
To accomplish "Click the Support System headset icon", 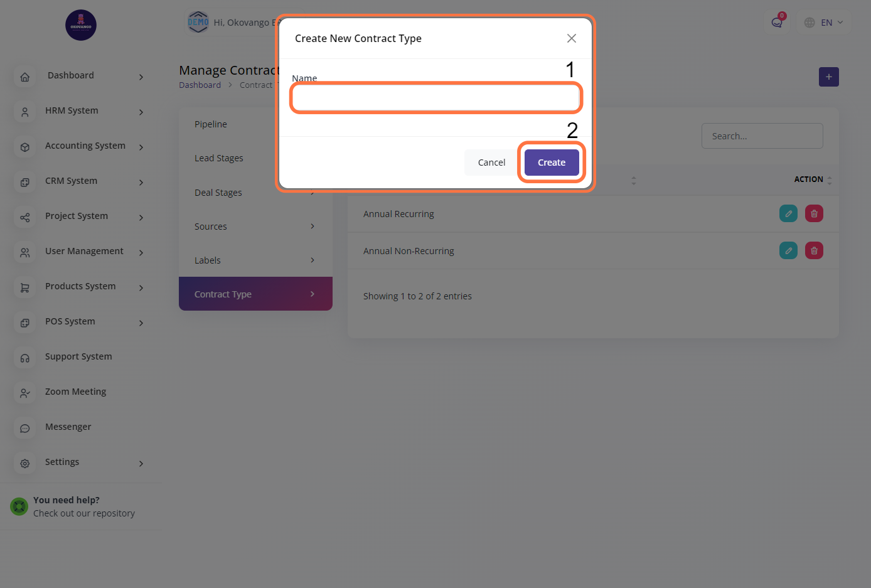I will [x=25, y=358].
